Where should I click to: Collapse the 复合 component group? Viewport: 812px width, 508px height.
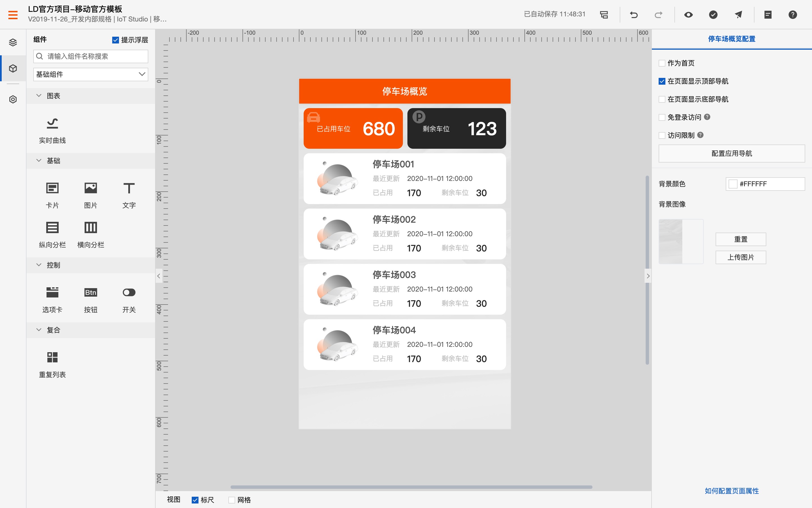pos(39,330)
